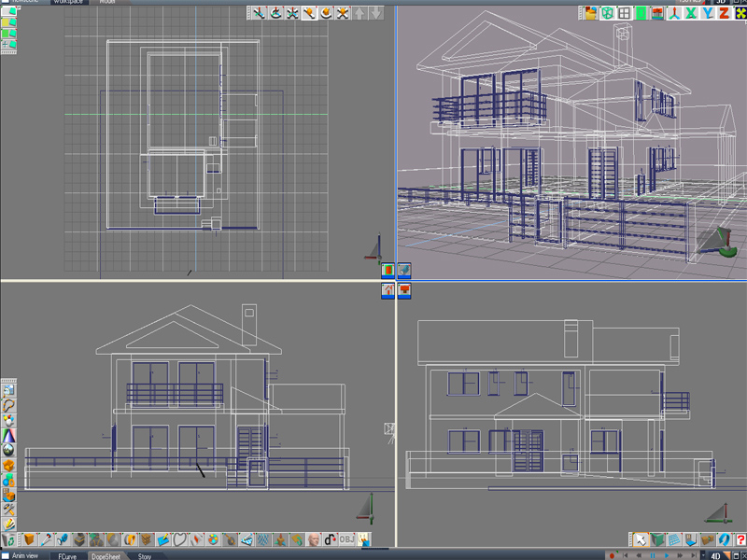Click the heart-shaped spline outline icon

(x=180, y=539)
